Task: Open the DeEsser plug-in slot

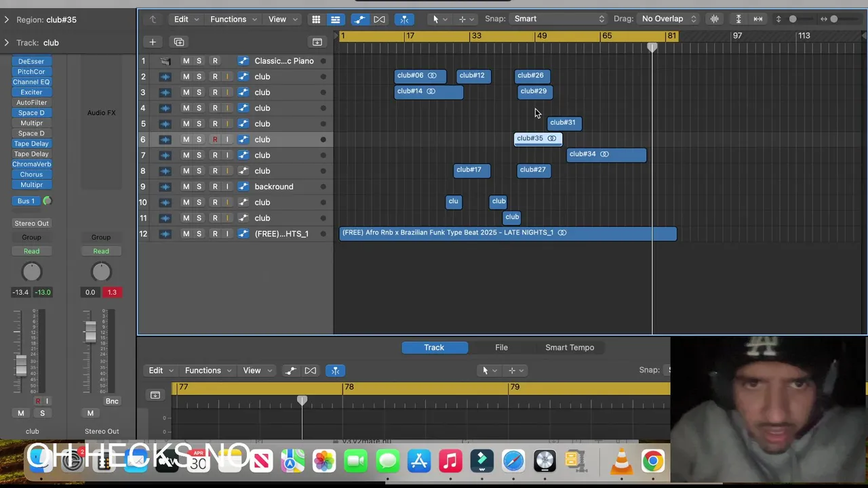Action: pyautogui.click(x=31, y=62)
